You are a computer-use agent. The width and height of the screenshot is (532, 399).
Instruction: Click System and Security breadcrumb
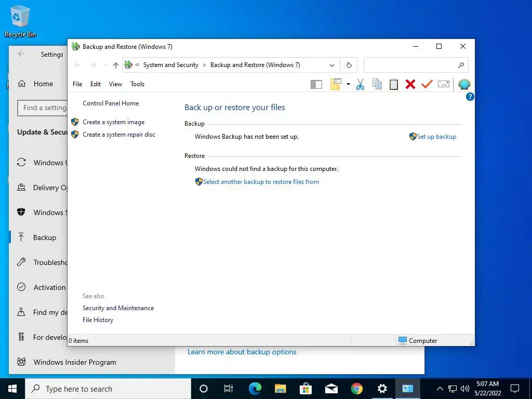[x=170, y=65]
